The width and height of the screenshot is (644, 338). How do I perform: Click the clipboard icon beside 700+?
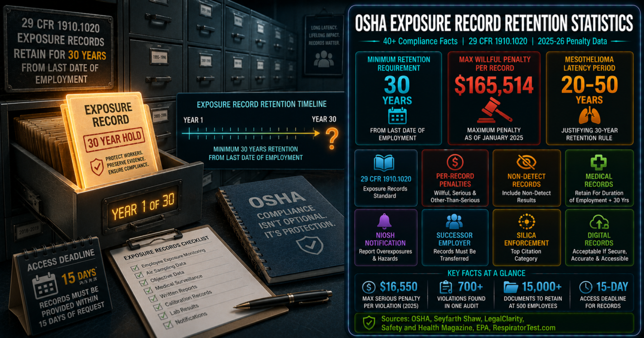click(x=445, y=287)
